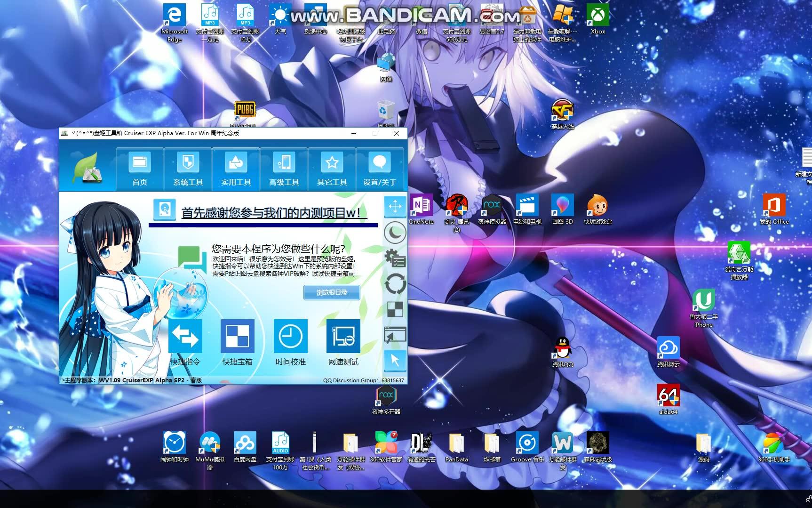Select the 快玩游戏盒 desktop icon

[x=598, y=210]
